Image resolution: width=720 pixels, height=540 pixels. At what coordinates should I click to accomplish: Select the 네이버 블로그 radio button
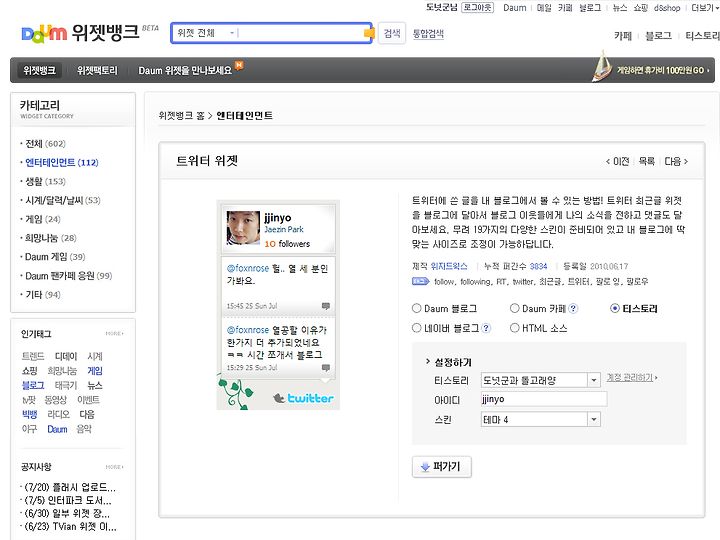click(416, 328)
